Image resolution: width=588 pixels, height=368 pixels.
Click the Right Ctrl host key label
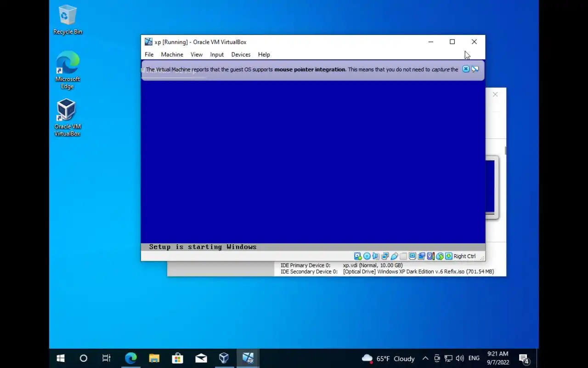[464, 256]
